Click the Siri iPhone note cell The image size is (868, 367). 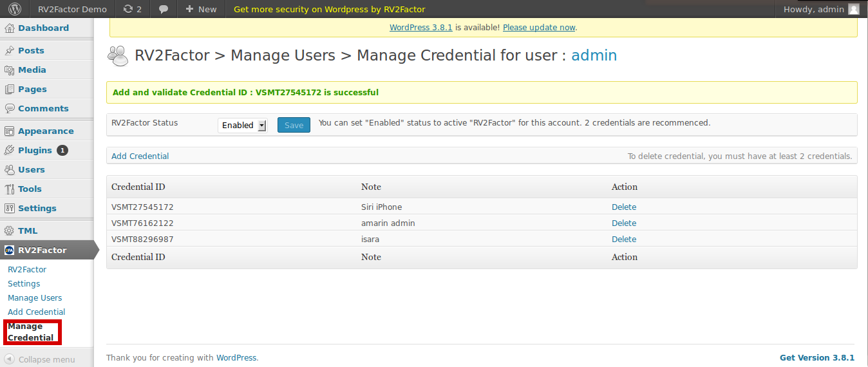point(382,207)
